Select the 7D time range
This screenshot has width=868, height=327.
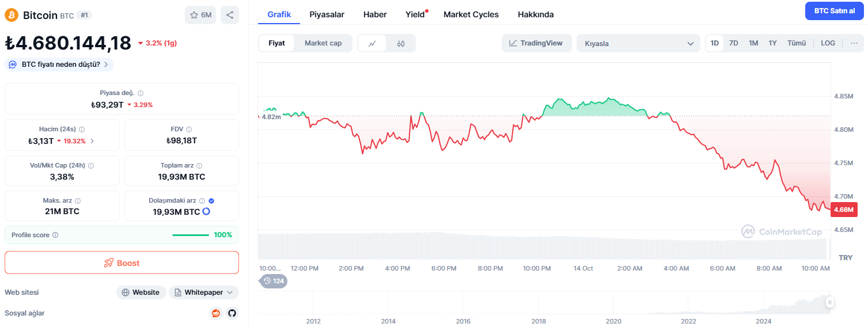[734, 43]
